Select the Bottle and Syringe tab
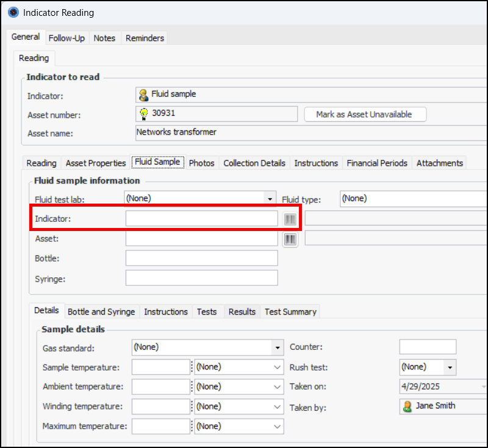The height and width of the screenshot is (448, 488). (x=101, y=311)
